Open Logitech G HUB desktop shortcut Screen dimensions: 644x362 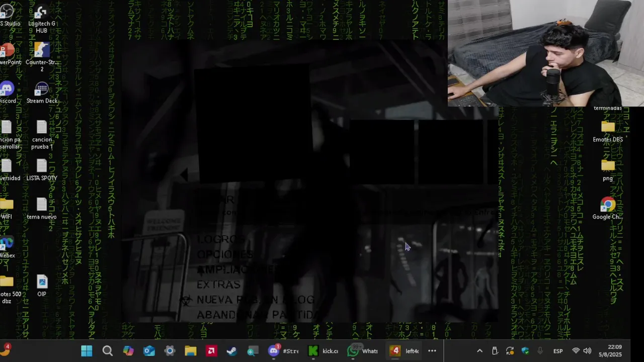[x=42, y=19]
